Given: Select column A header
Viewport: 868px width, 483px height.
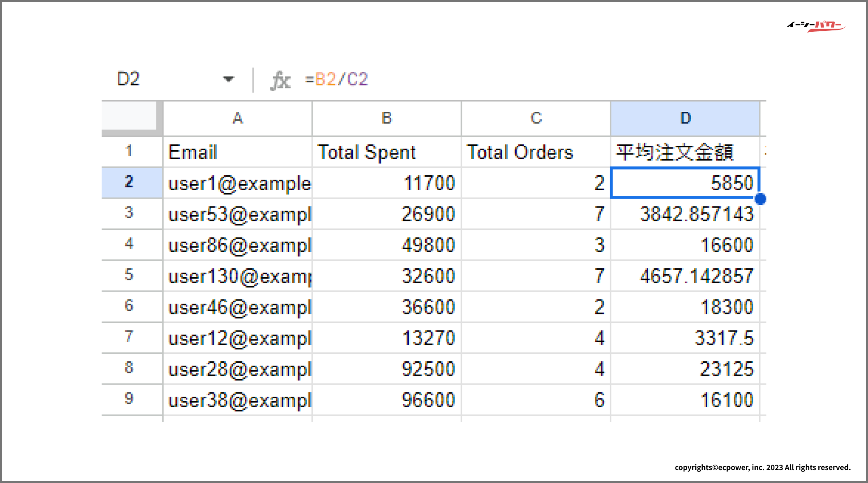Looking at the screenshot, I should click(238, 119).
